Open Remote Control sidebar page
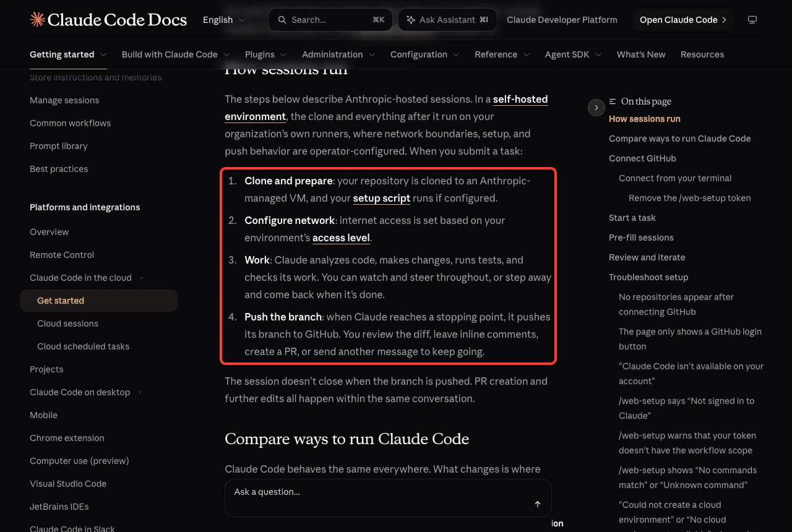This screenshot has height=532, width=792. 62,255
